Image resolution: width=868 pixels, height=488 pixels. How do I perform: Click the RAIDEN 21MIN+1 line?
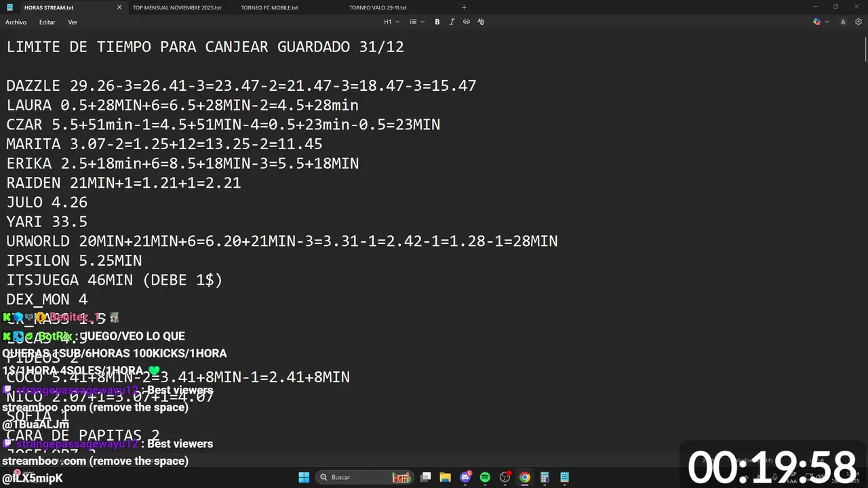point(123,183)
